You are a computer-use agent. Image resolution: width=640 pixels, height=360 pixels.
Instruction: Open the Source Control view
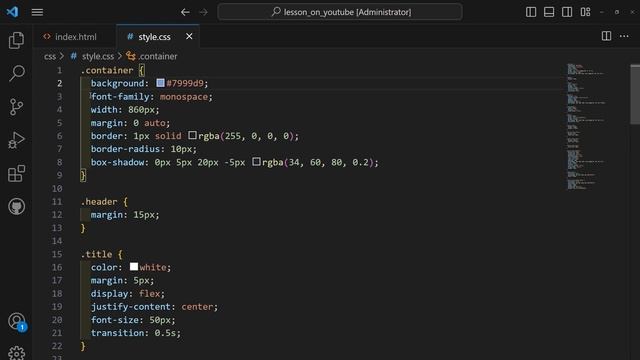[16, 107]
